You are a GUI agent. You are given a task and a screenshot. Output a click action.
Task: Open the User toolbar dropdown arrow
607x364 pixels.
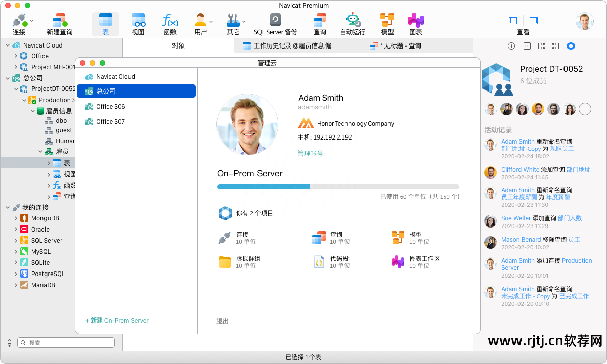pos(211,21)
